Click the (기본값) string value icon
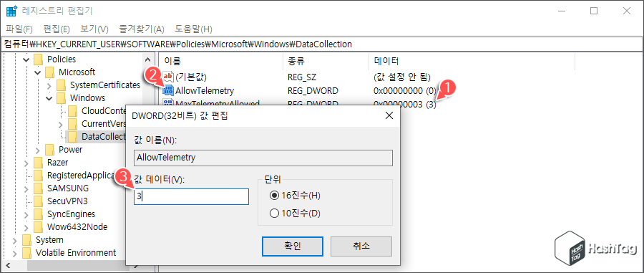Image resolution: width=644 pixels, height=273 pixels. click(x=168, y=77)
